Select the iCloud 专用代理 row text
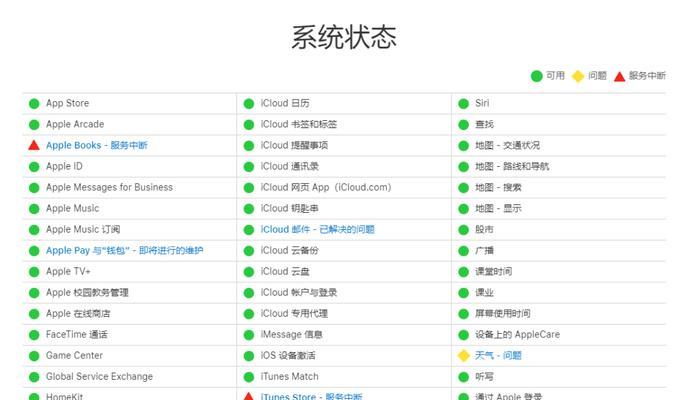Viewport: 679px width, 400px height. pyautogui.click(x=294, y=314)
